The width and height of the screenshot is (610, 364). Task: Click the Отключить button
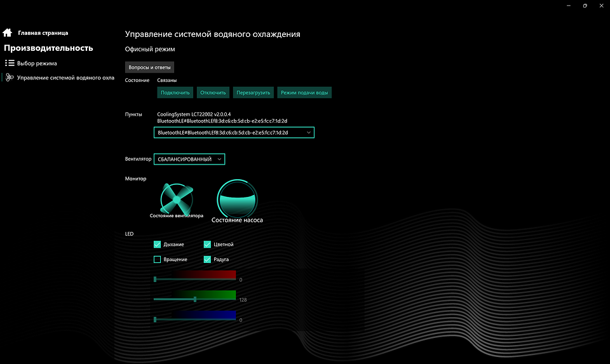[x=213, y=93]
